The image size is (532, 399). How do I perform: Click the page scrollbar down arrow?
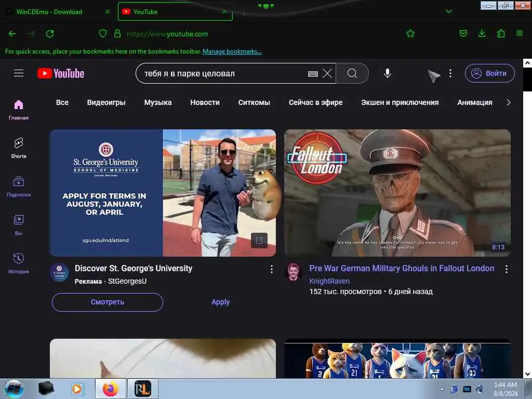527,374
